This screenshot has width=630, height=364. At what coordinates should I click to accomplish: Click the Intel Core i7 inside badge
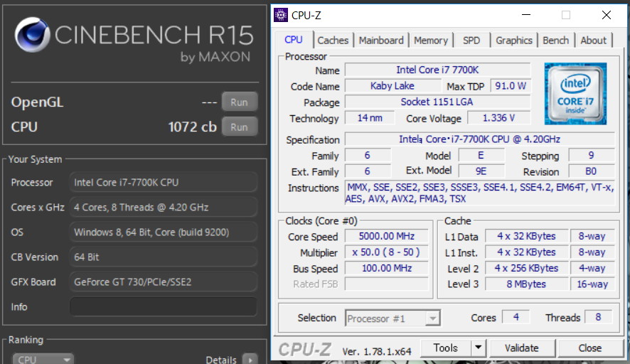pos(575,94)
